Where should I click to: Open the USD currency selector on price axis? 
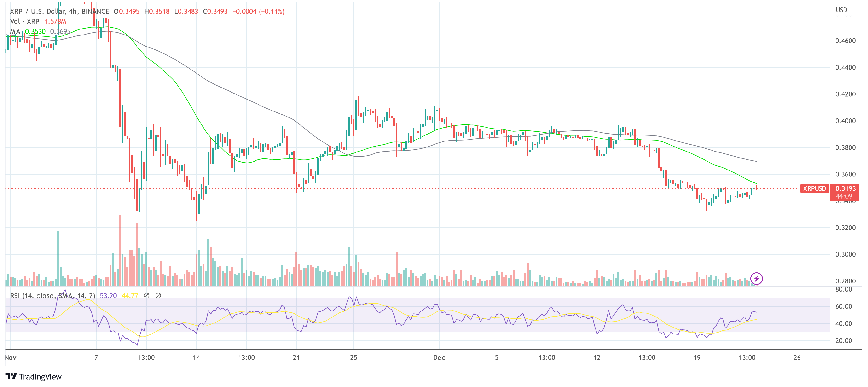tap(842, 10)
